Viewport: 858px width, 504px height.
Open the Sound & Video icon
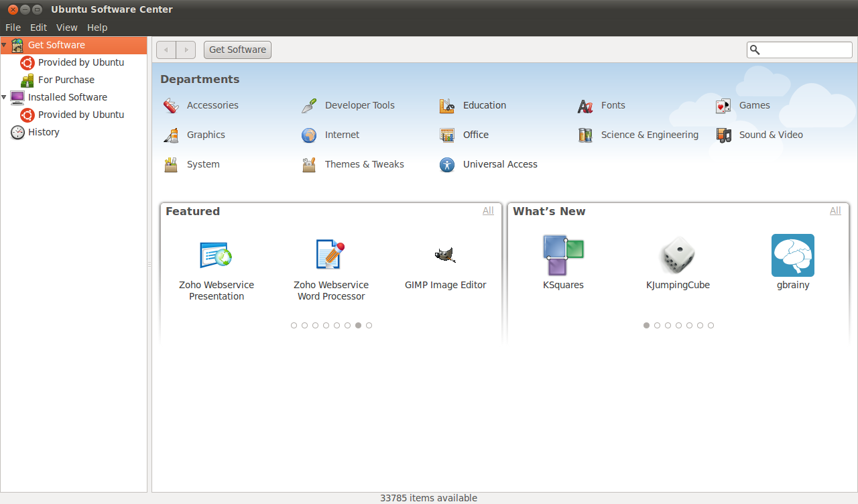pos(723,135)
